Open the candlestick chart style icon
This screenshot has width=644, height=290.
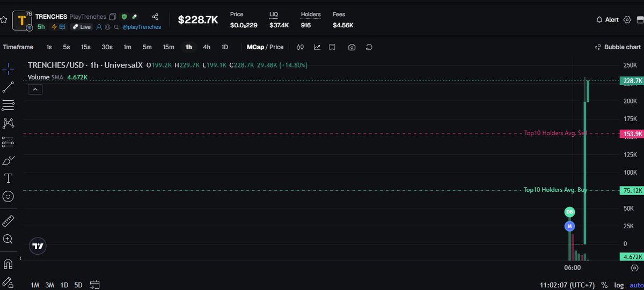point(301,47)
